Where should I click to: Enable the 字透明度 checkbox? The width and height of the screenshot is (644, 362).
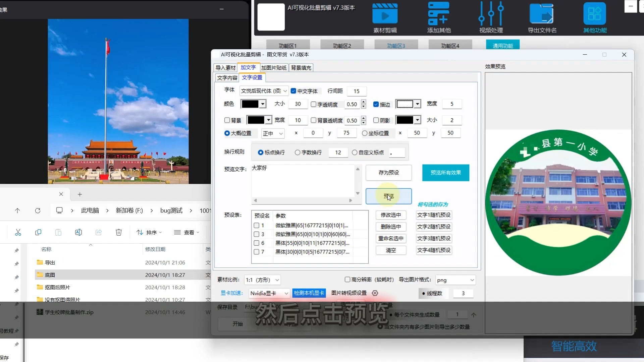(x=314, y=104)
